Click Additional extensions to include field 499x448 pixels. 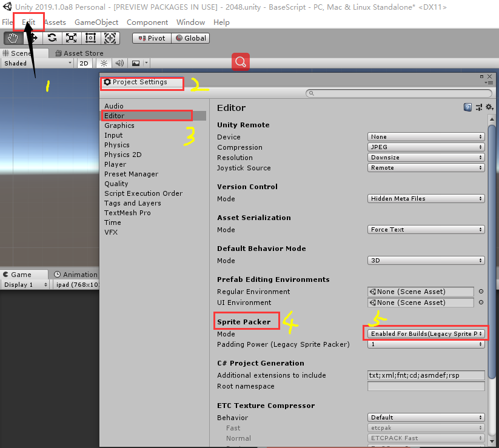(x=426, y=375)
